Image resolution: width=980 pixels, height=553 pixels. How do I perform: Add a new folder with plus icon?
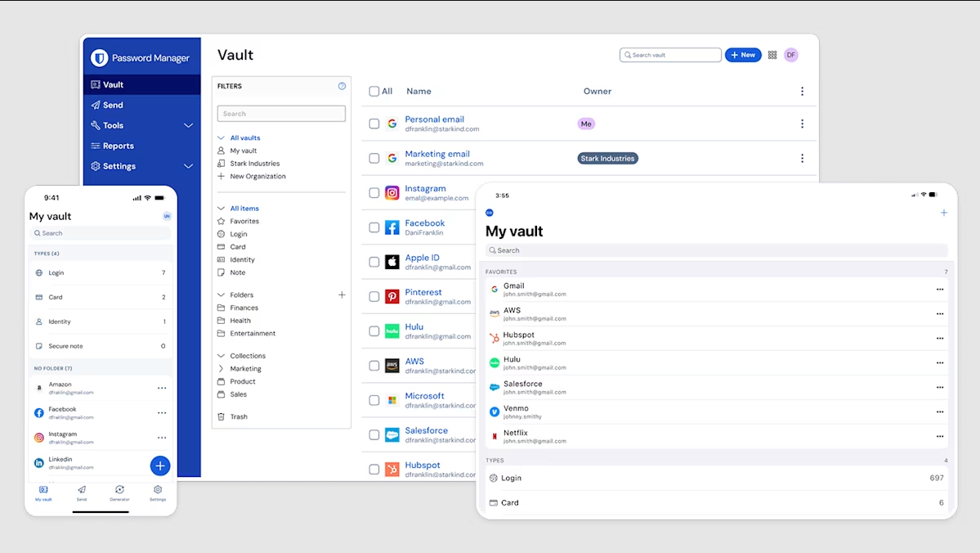(342, 294)
